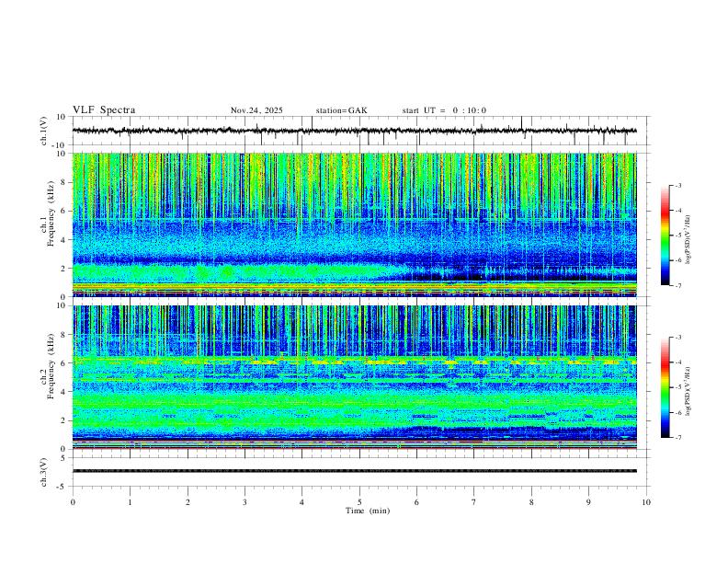Click the log(PSD) label beside ch.1 colorbar
Viewport: 728px width, 563px height.
pos(688,240)
